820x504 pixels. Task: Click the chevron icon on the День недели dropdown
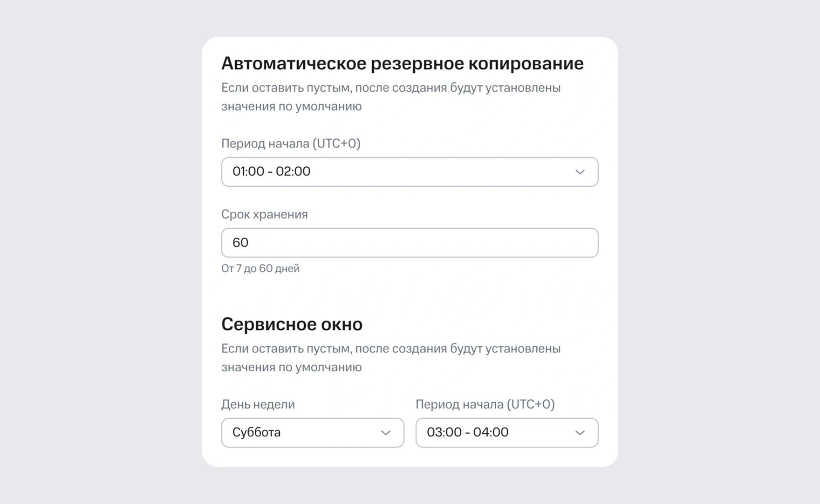click(385, 433)
